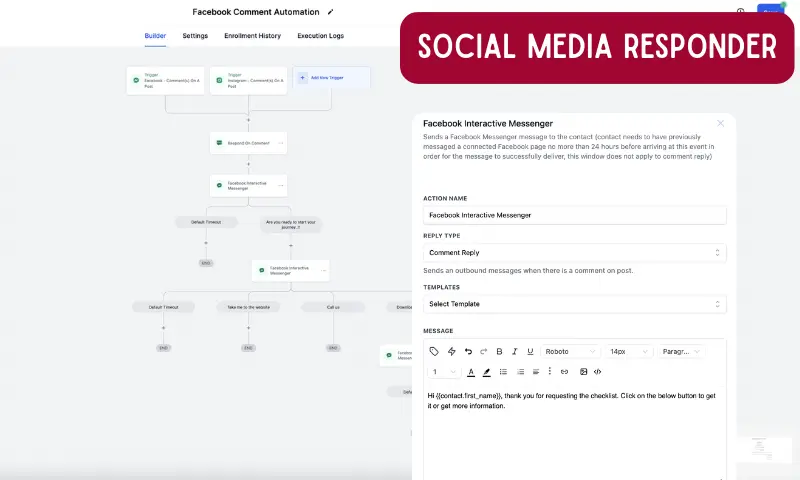
Task: Expand the Select Template dropdown
Action: (x=574, y=304)
